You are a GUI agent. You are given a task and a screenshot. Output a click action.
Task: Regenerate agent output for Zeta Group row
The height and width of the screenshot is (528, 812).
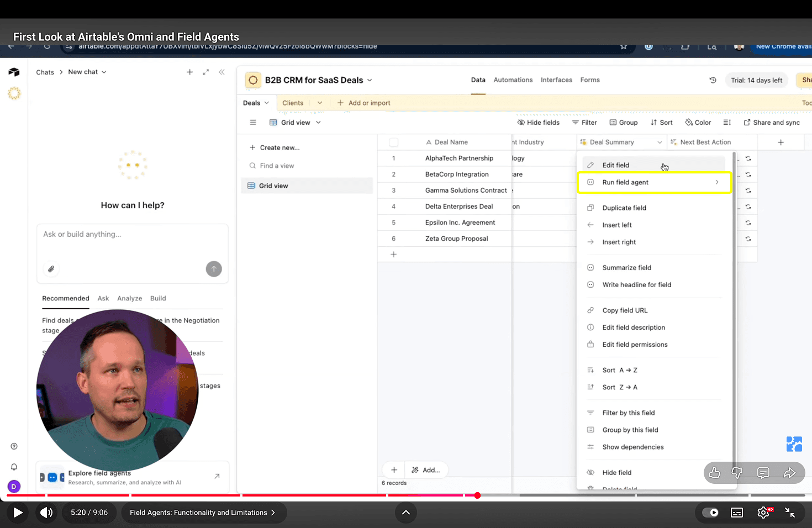748,239
